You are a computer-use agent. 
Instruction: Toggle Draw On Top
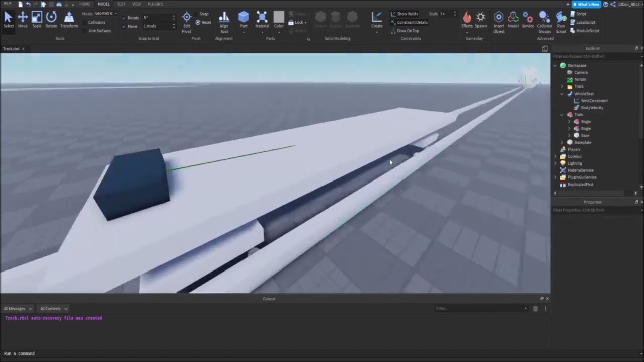tap(405, 31)
